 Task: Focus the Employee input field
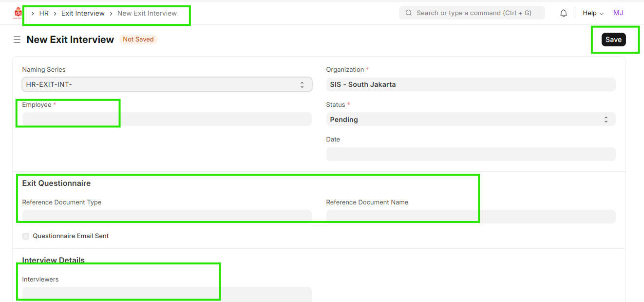click(167, 120)
